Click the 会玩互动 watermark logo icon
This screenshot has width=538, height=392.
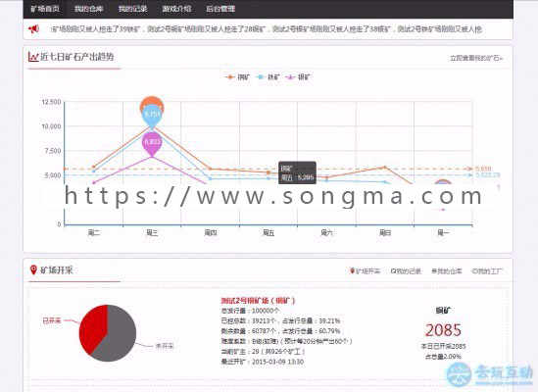459,374
